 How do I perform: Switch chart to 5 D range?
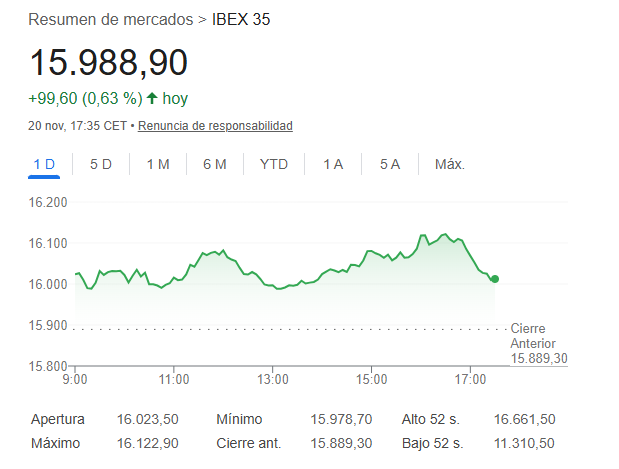click(101, 164)
